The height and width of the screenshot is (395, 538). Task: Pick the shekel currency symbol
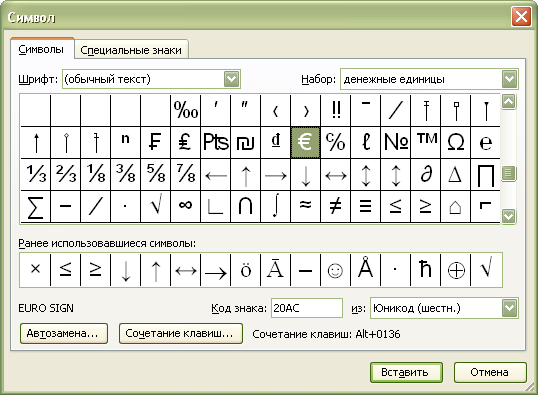click(245, 142)
